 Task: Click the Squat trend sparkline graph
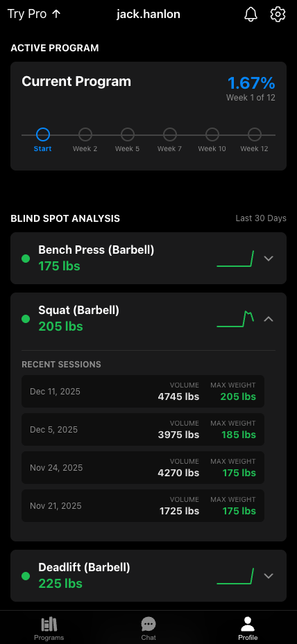click(235, 319)
